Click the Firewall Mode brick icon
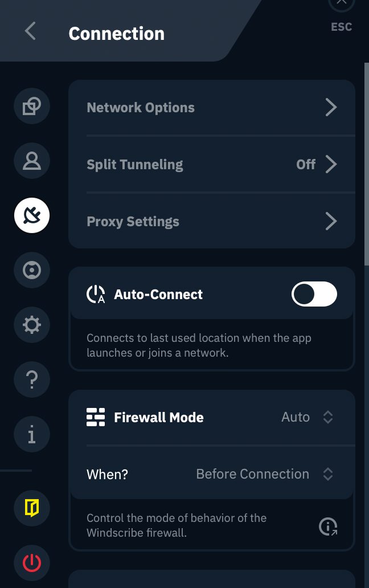This screenshot has width=369, height=588. [96, 417]
